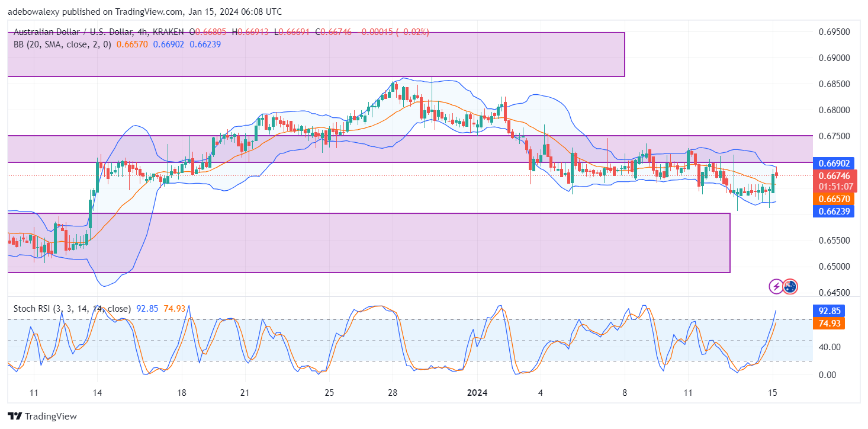This screenshot has width=868, height=429.
Task: Click the 0.65500 price axis label
Action: 834,241
